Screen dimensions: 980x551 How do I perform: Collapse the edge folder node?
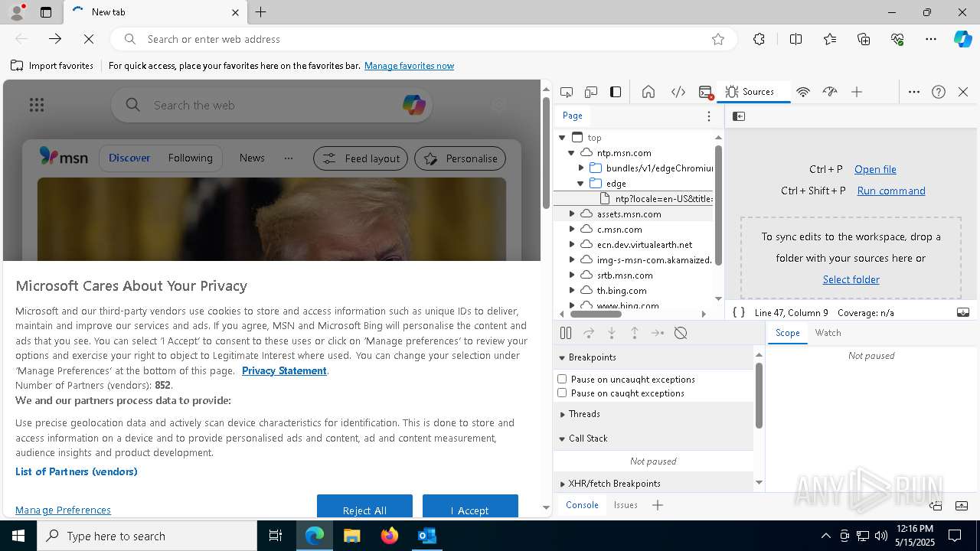580,184
